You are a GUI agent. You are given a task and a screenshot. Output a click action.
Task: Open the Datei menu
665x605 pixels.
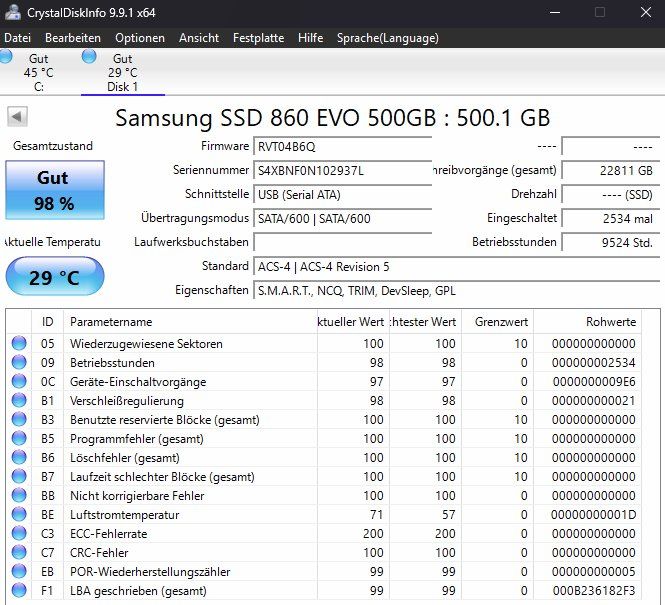click(17, 38)
